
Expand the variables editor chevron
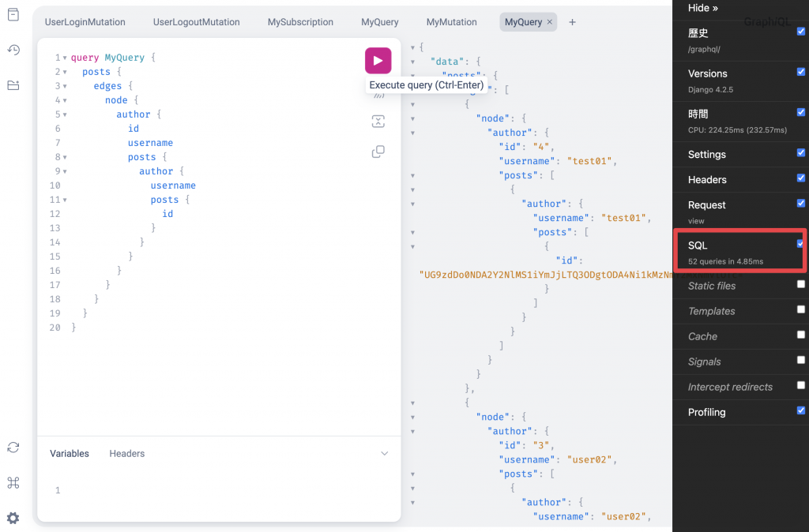[x=385, y=454]
